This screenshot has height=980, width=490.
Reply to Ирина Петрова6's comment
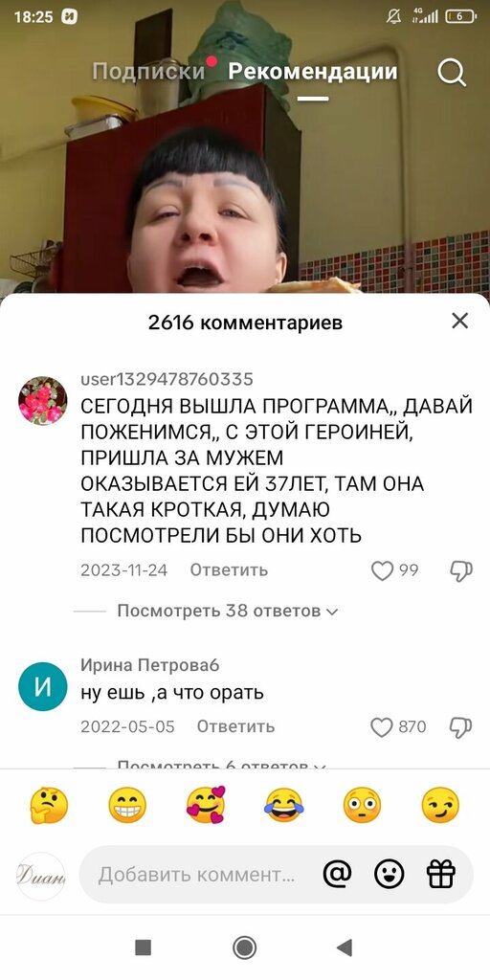pyautogui.click(x=235, y=727)
